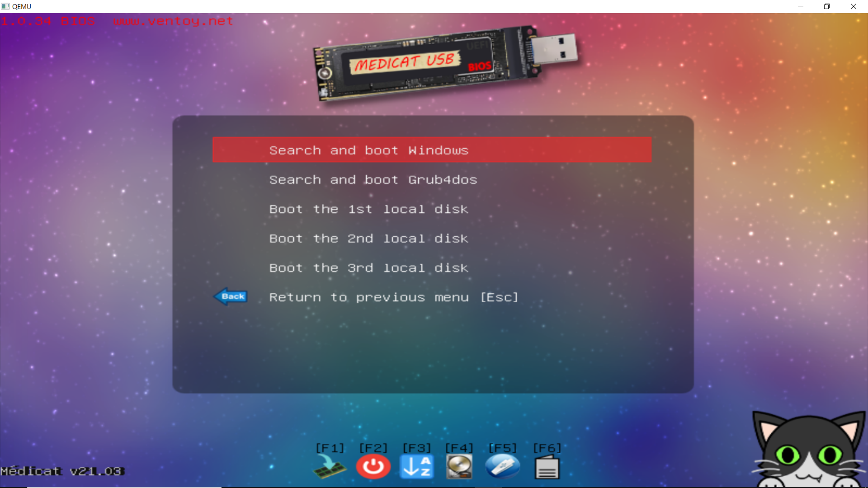The width and height of the screenshot is (868, 488).
Task: Click the blue Back arrow icon
Action: pos(231,296)
